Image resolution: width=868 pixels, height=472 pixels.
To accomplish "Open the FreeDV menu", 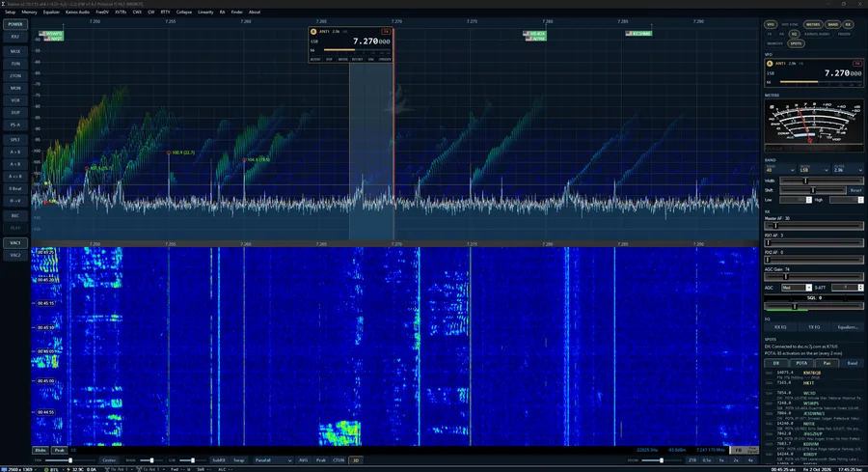I will click(102, 12).
